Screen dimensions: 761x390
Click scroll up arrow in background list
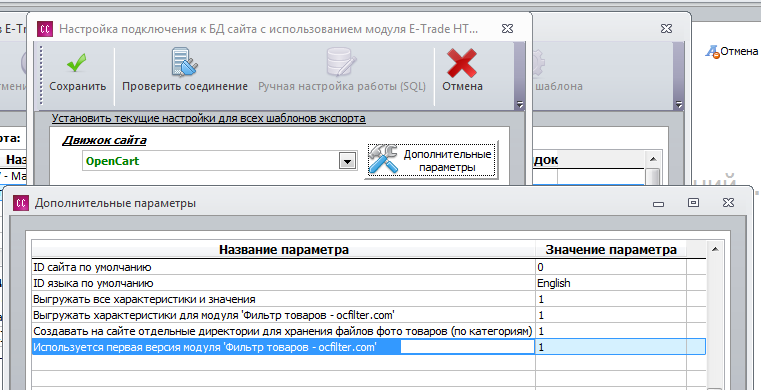tap(653, 159)
